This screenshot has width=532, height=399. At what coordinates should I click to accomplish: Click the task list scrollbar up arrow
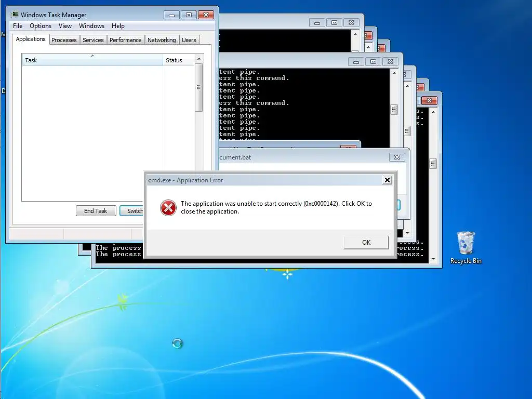[199, 59]
